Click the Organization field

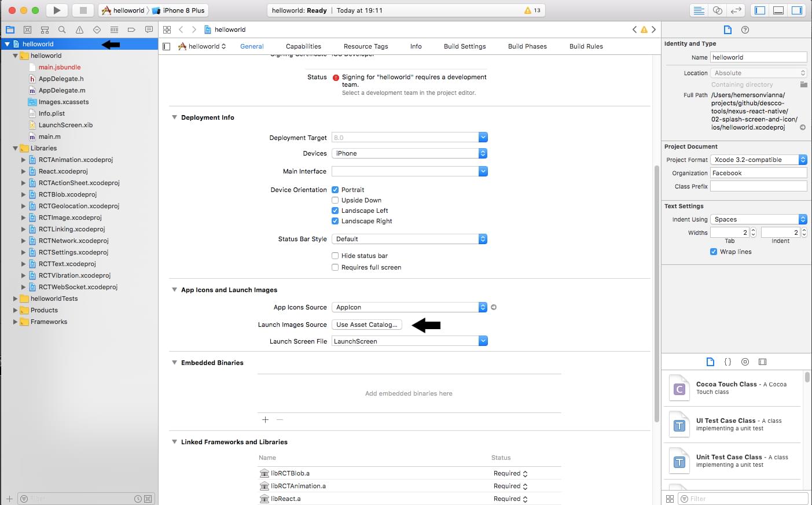tap(759, 173)
